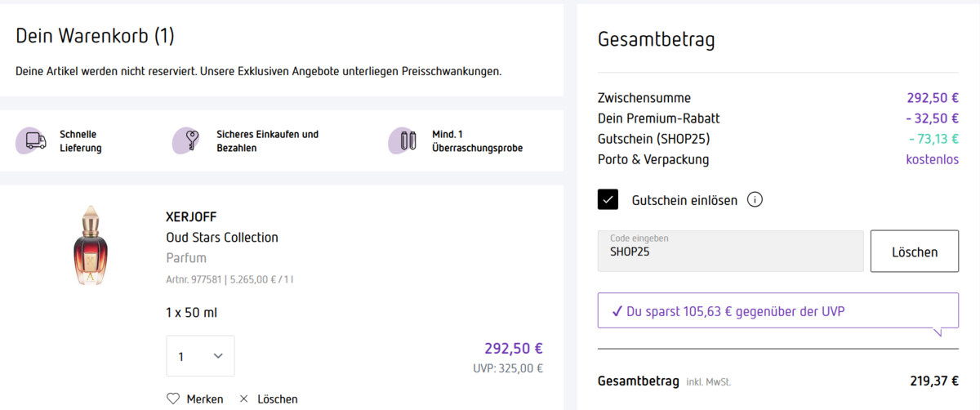
Task: Click the Mind. 1 Überraschungsprobe text
Action: pyautogui.click(x=478, y=140)
